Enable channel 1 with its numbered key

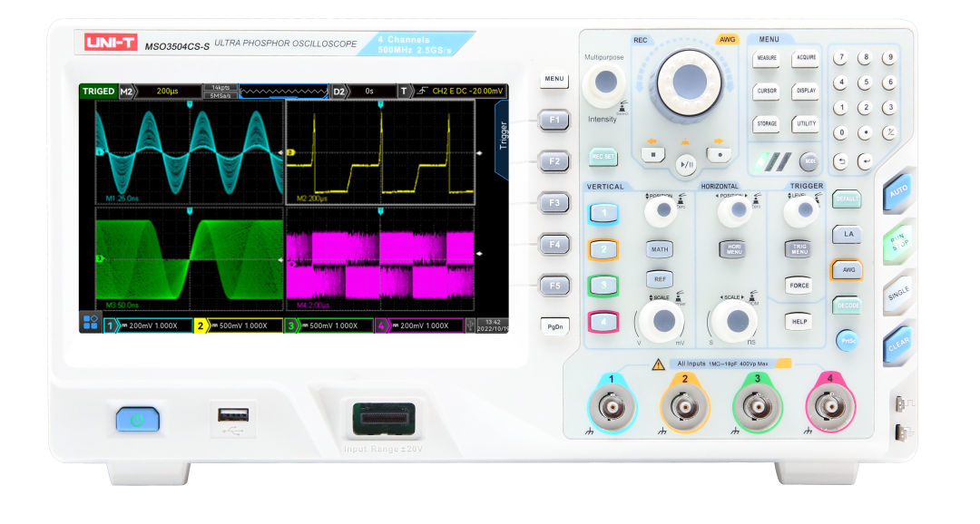pyautogui.click(x=604, y=212)
